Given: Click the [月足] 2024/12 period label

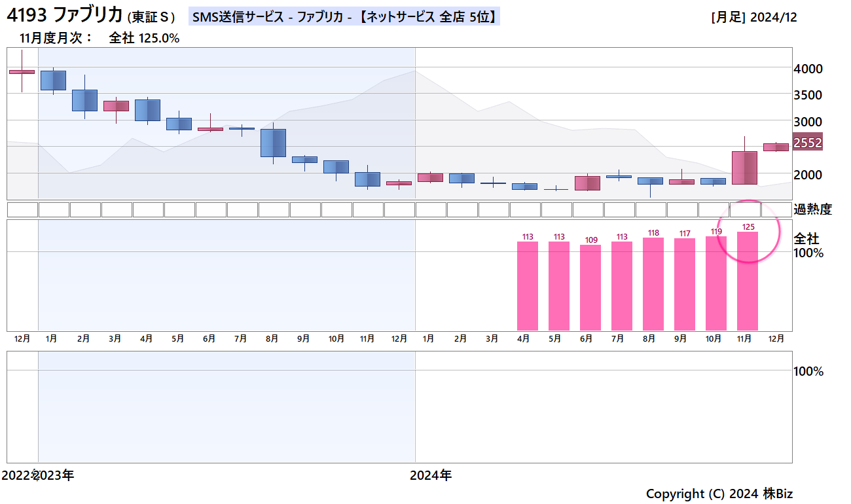Looking at the screenshot, I should (753, 18).
